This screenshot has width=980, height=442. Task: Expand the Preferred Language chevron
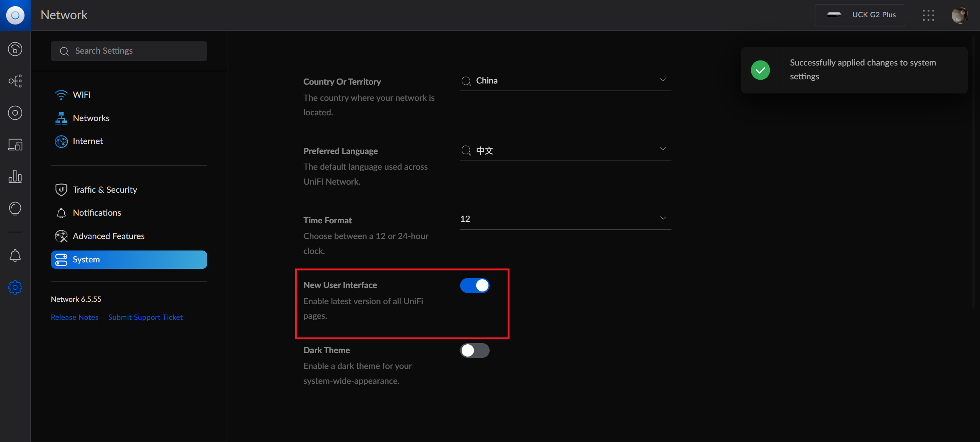[x=663, y=149]
